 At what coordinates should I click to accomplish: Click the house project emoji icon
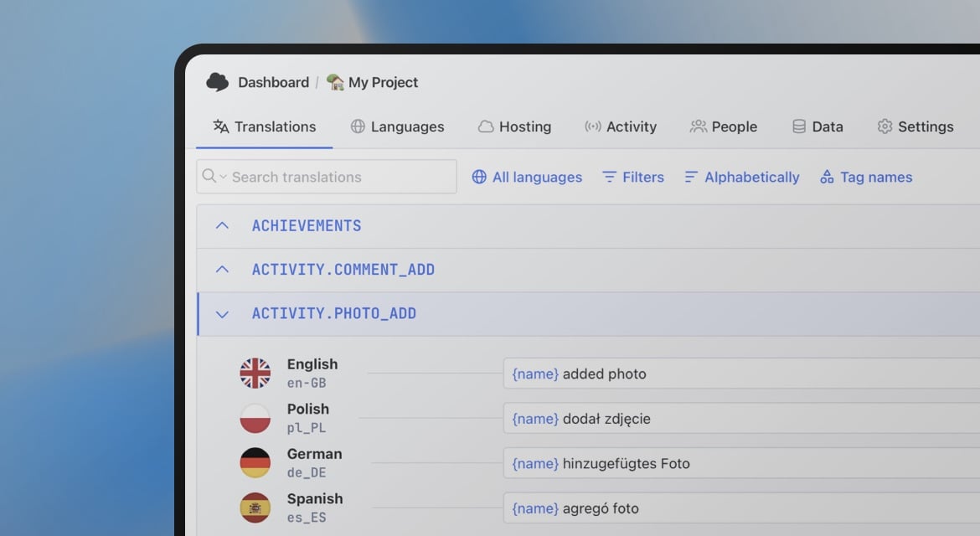[335, 82]
